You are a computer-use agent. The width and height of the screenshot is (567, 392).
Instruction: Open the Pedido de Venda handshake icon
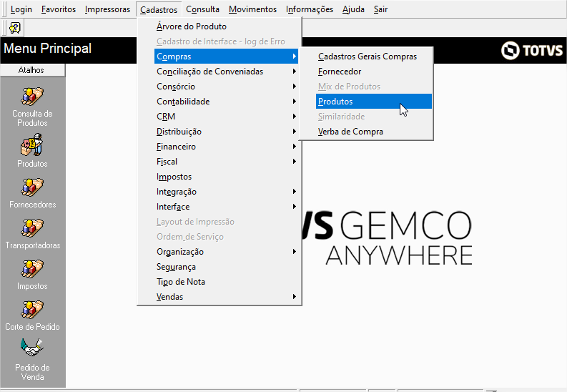[x=32, y=348]
